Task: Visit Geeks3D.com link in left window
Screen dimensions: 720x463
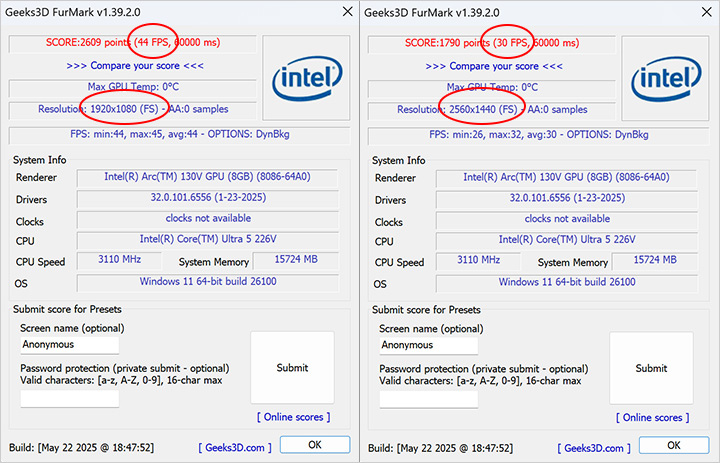Action: click(235, 447)
